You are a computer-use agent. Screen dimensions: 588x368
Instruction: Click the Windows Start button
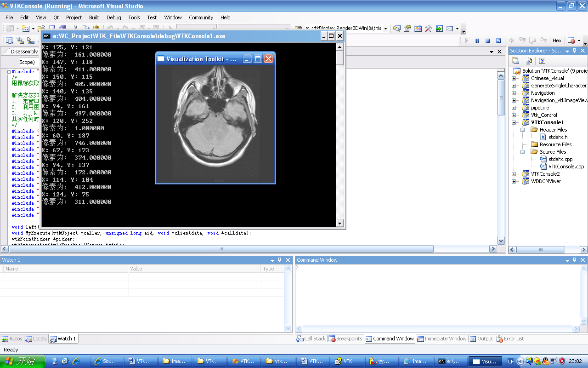[22, 361]
